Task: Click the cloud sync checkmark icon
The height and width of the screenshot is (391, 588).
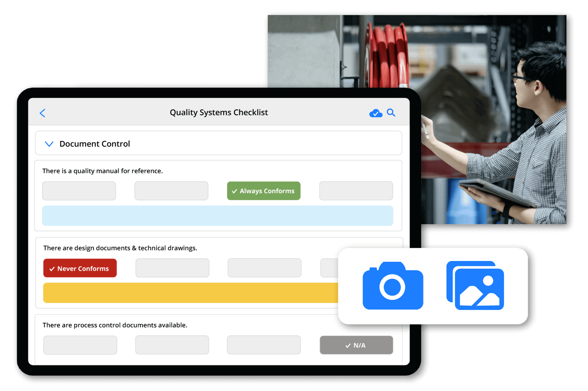Action: coord(376,113)
